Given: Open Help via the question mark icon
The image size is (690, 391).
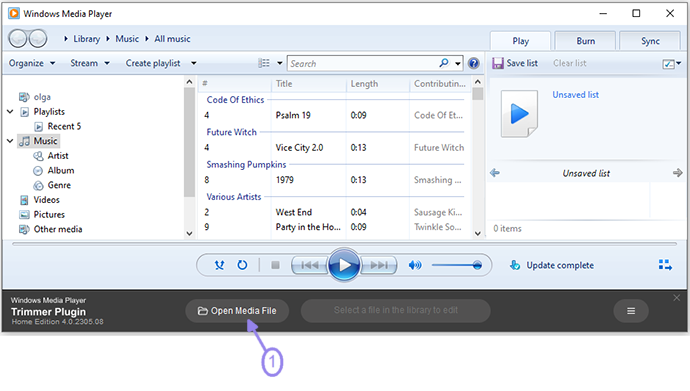Looking at the screenshot, I should pyautogui.click(x=473, y=63).
